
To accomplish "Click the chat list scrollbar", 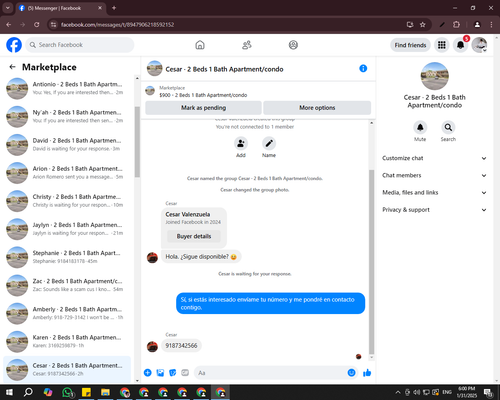I will 137,142.
